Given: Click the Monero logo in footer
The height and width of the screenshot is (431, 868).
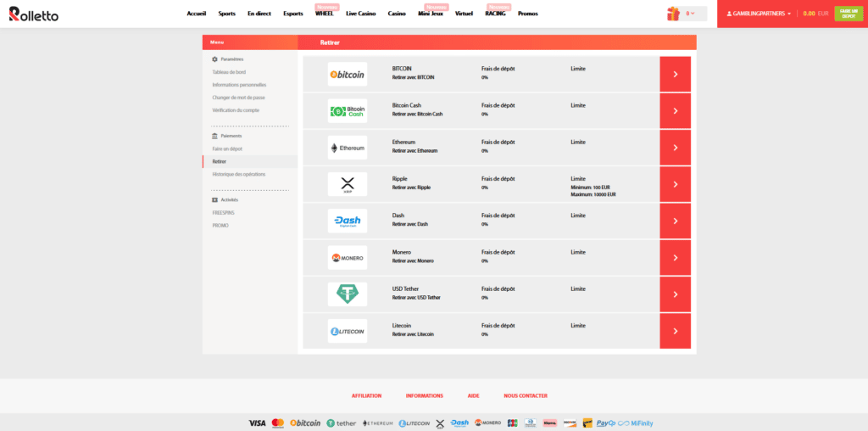Looking at the screenshot, I should (x=487, y=423).
